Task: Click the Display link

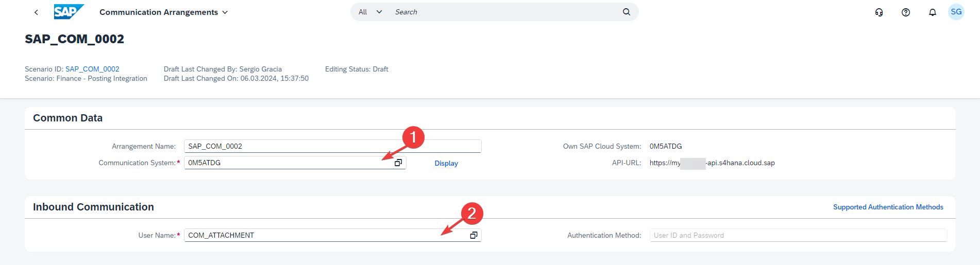Action: (446, 163)
